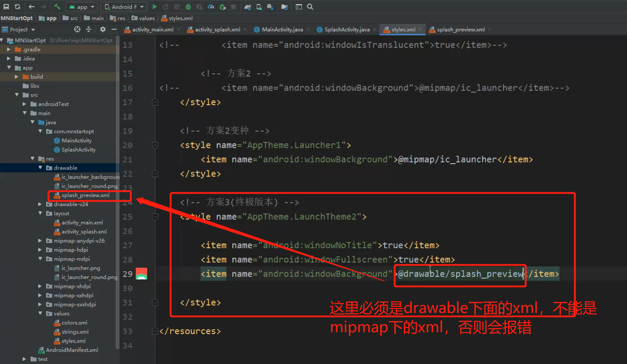This screenshot has width=627, height=364.
Task: Debug the app with the green bug icon
Action: coord(188,7)
